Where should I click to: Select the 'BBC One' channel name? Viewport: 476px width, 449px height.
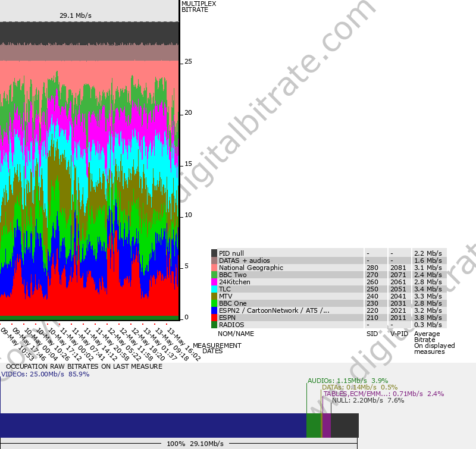tap(233, 303)
